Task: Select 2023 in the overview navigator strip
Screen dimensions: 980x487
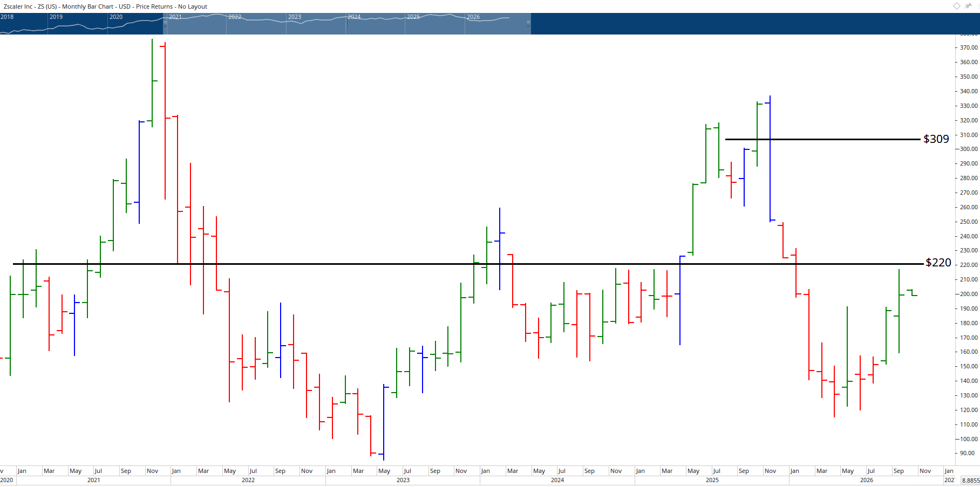Action: coord(295,17)
